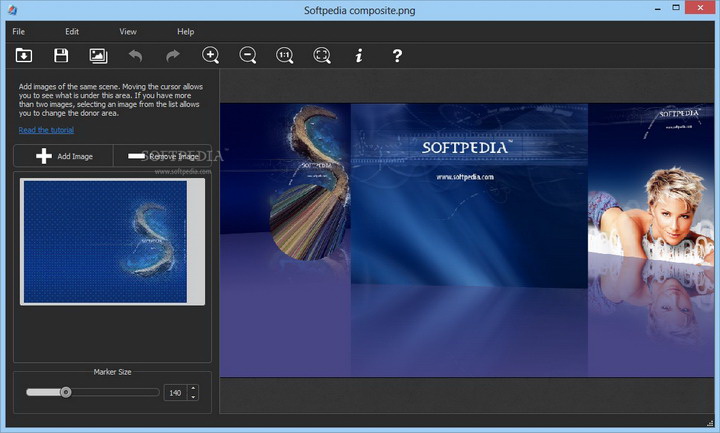The height and width of the screenshot is (433, 720).
Task: Redo the action using the redo arrow
Action: coord(172,56)
